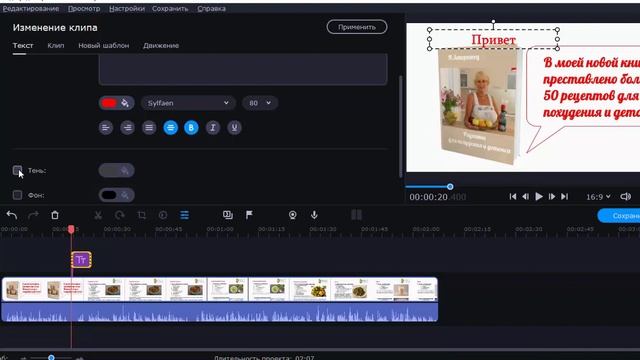This screenshot has height=360, width=640.
Task: Click the text color fill bucket icon
Action: click(125, 103)
